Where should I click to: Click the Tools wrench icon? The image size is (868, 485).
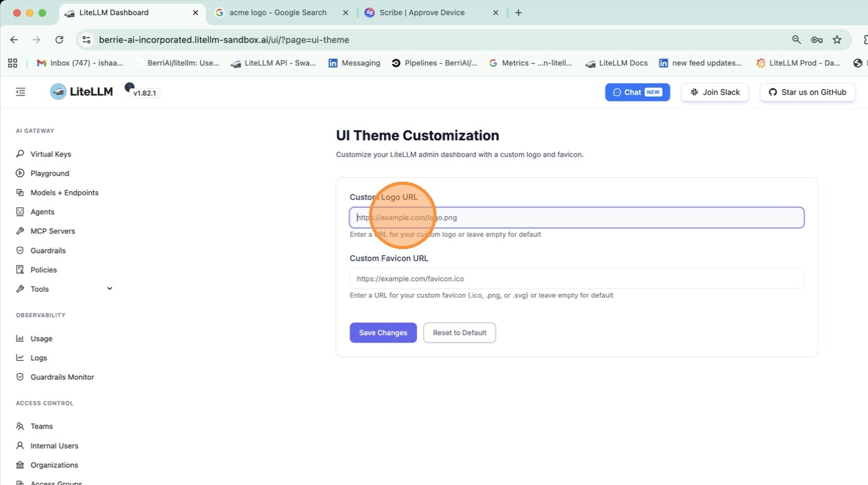[x=20, y=289]
